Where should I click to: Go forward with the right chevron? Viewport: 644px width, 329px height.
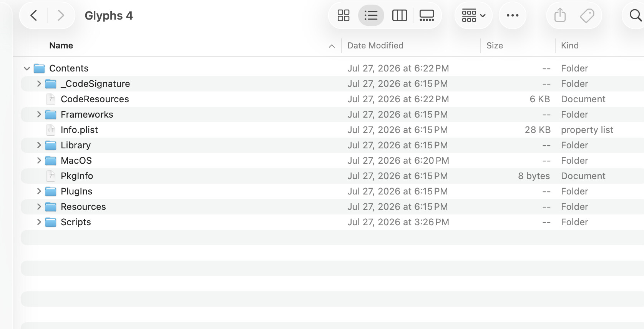point(61,15)
